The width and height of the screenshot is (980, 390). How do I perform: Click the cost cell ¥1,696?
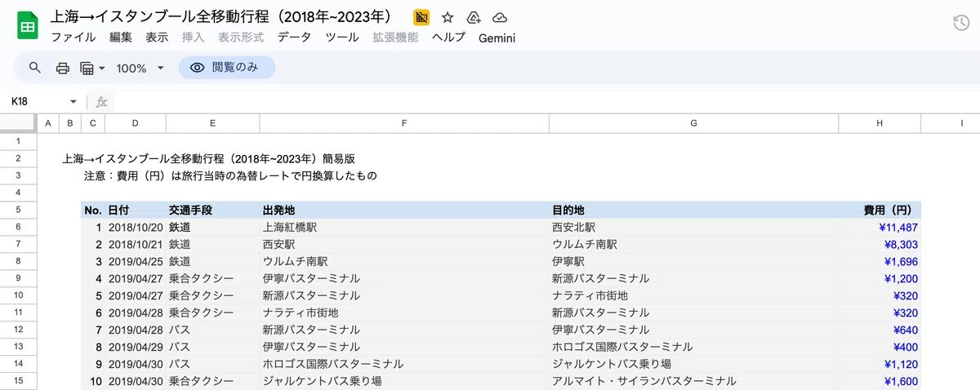880,261
